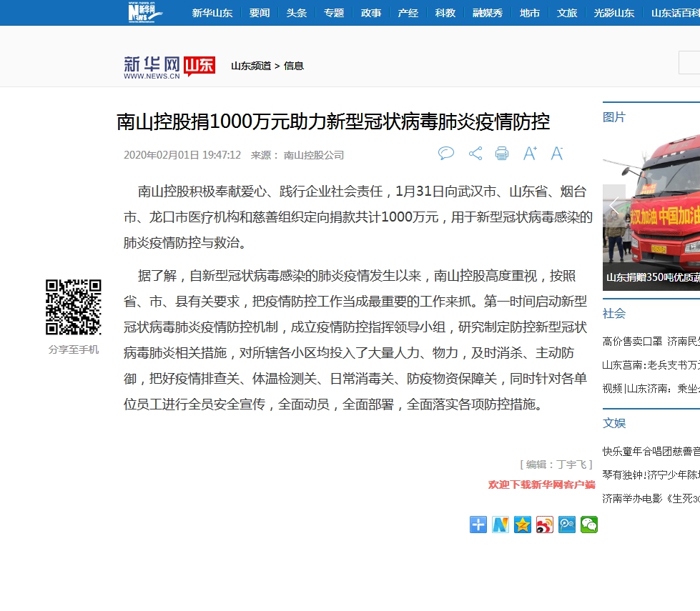
Task: Select 融媒秀 in the navigation bar
Action: (x=488, y=13)
